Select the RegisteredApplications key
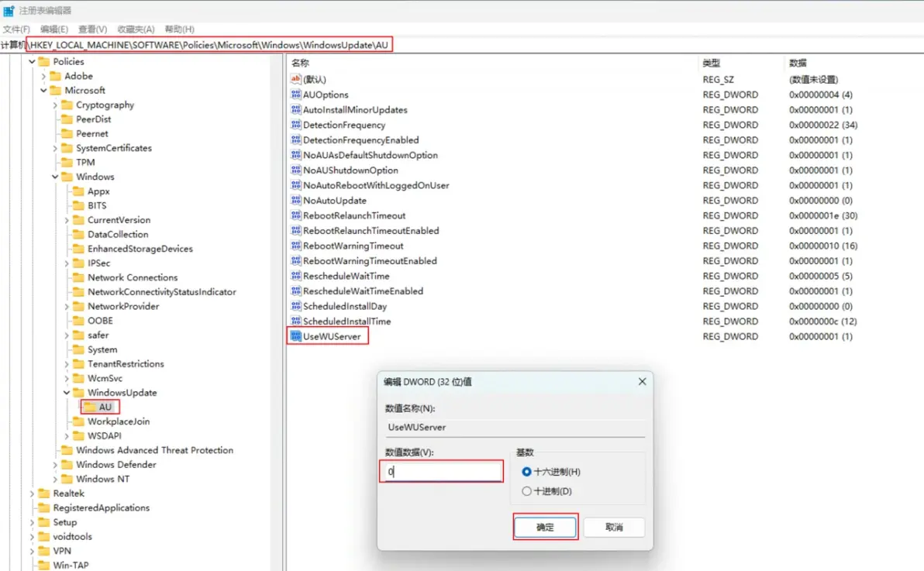This screenshot has height=571, width=924. [x=102, y=508]
